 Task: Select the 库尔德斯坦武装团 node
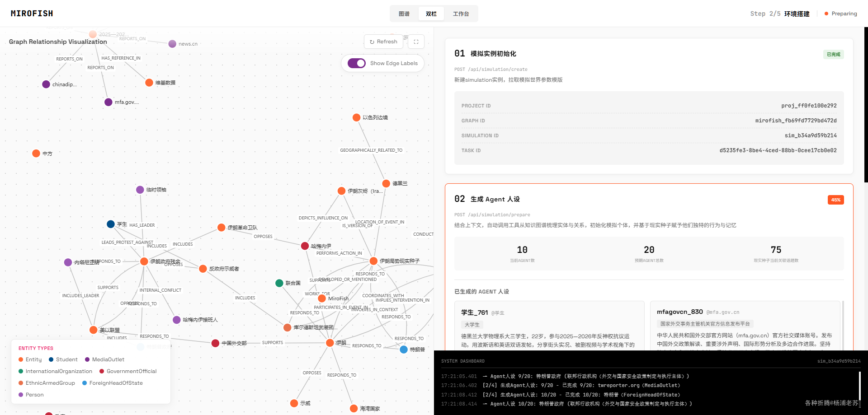point(288,327)
